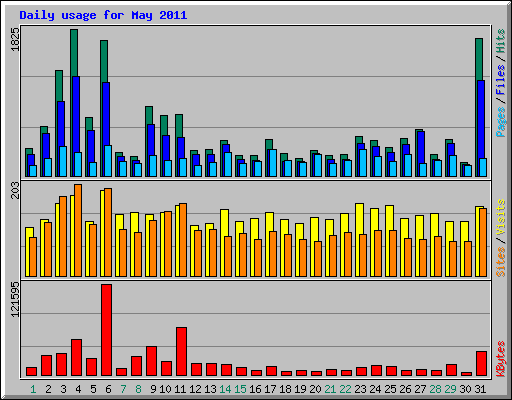Click day 22 on the x-axis
This screenshot has width=512, height=400.
(345, 389)
